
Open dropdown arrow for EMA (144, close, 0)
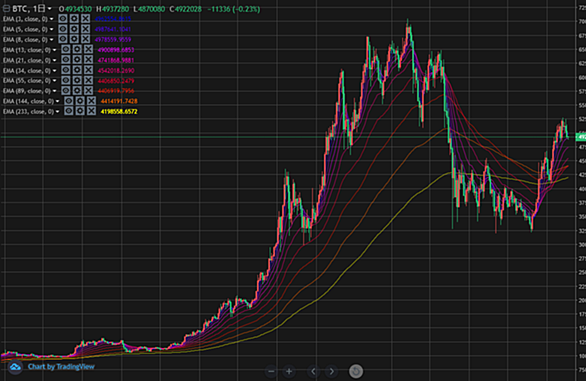point(58,101)
